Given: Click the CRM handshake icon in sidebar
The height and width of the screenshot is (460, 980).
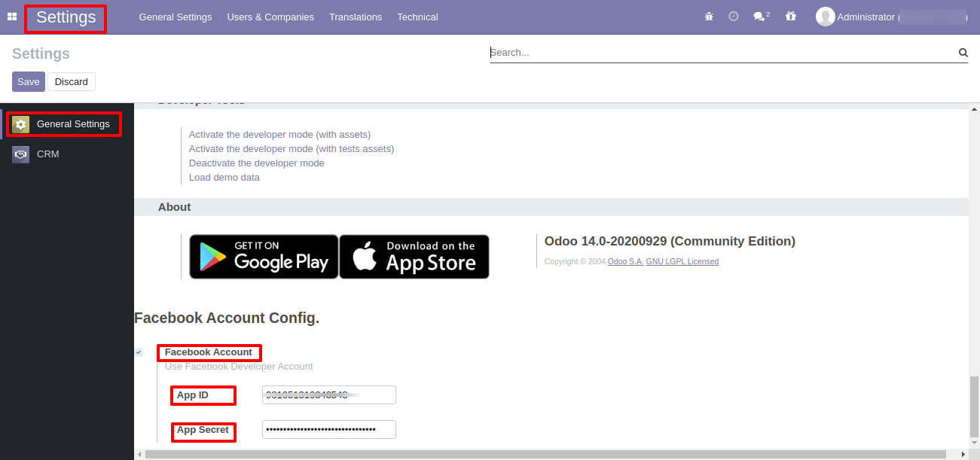Looking at the screenshot, I should point(21,154).
